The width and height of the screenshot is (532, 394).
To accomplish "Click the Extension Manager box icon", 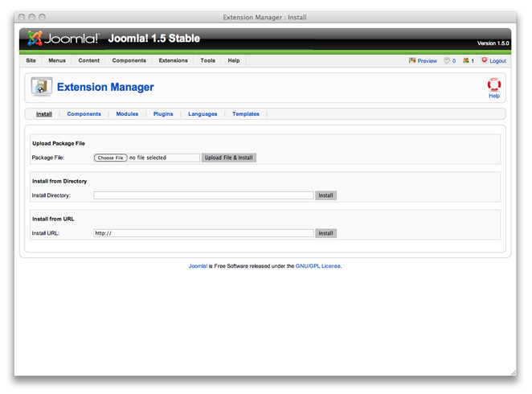I will [x=42, y=87].
